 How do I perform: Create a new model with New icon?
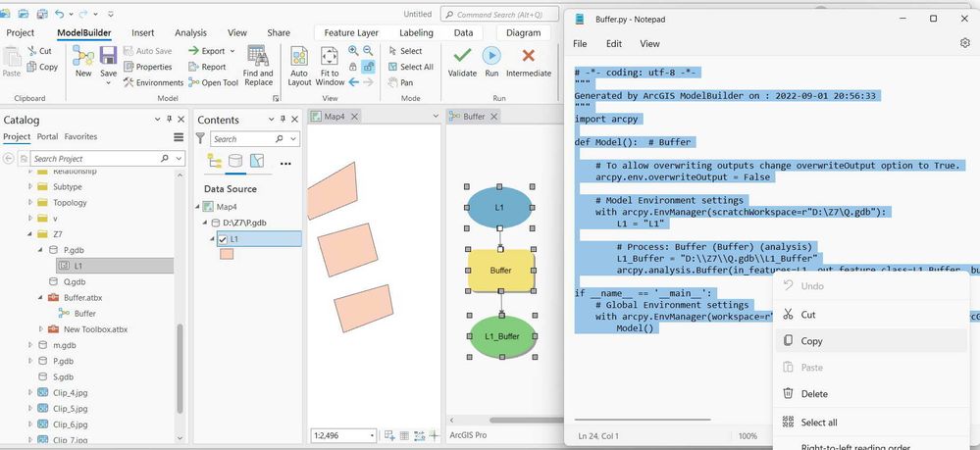click(x=83, y=61)
